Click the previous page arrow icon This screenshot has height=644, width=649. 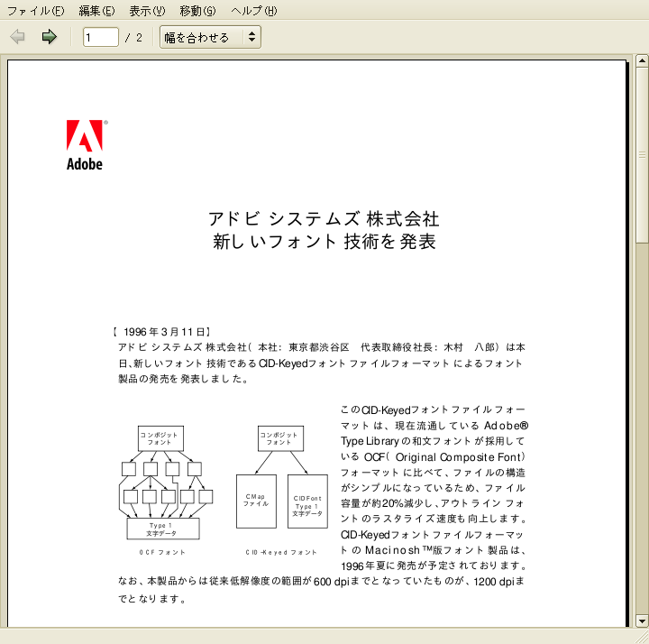[x=17, y=37]
